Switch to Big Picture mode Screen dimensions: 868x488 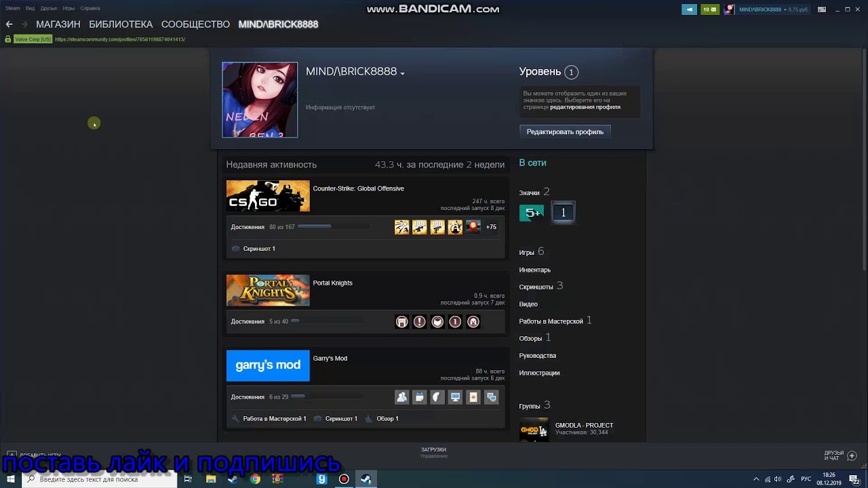822,9
